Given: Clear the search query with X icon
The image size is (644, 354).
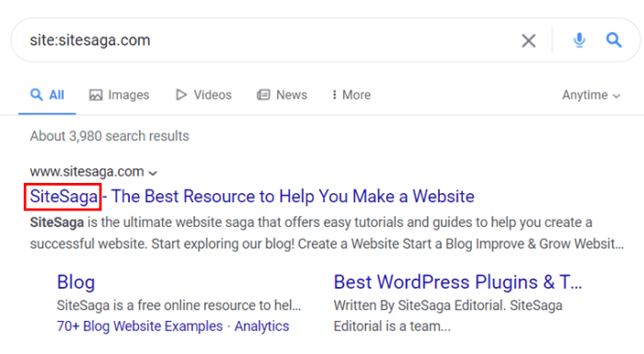Looking at the screenshot, I should tap(529, 40).
